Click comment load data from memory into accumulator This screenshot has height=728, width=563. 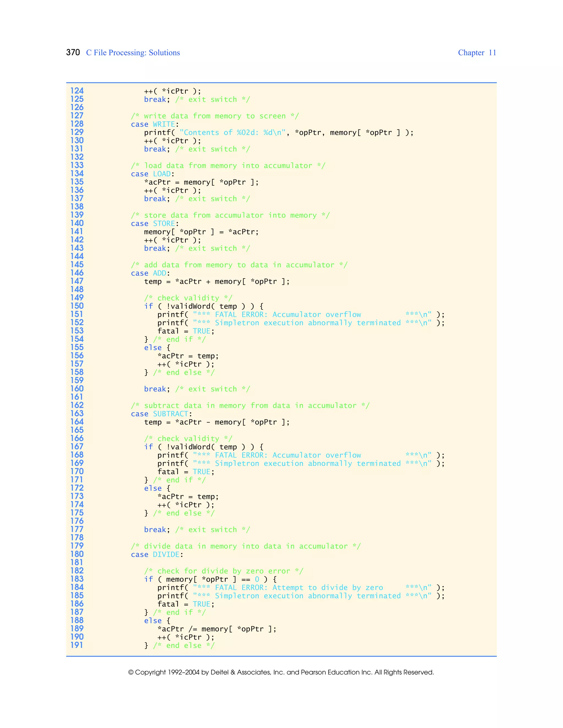pyautogui.click(x=228, y=166)
